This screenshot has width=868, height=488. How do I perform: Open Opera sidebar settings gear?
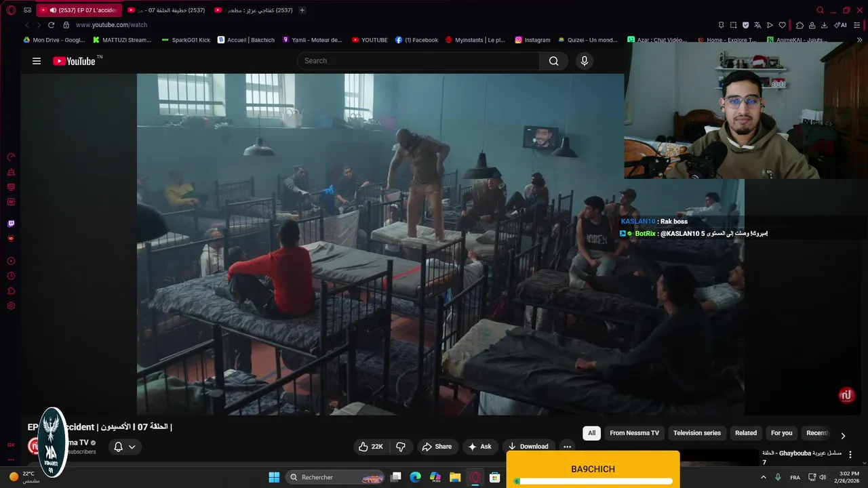pos(11,306)
